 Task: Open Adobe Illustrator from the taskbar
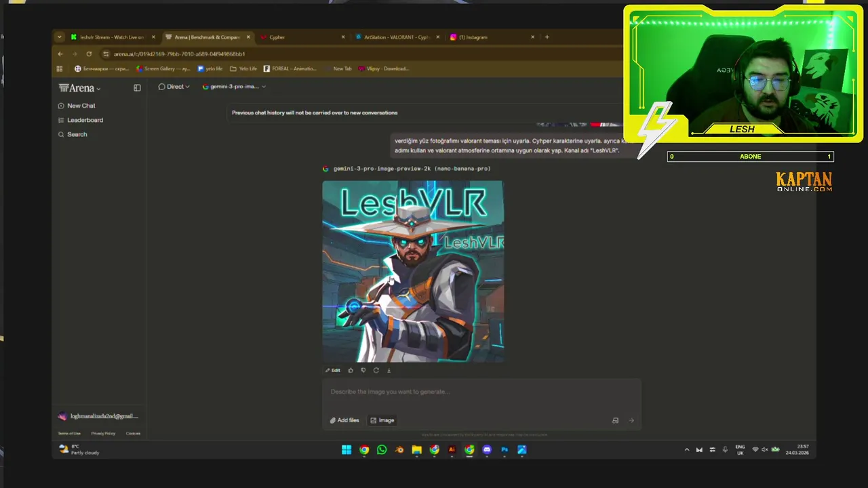coord(452,449)
